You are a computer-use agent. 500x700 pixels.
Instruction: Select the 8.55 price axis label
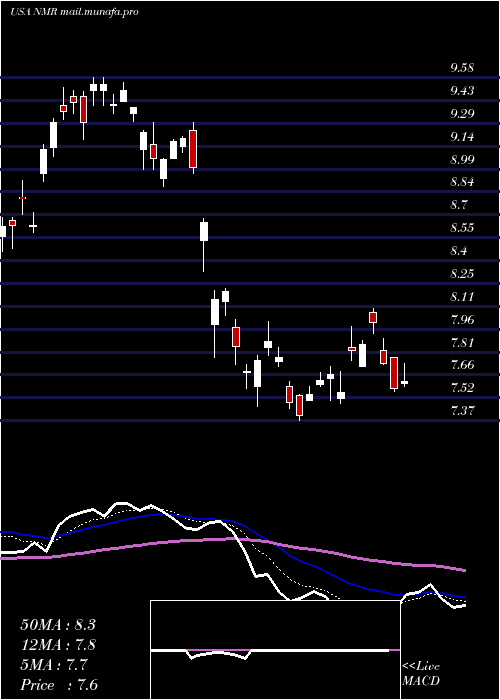click(462, 228)
